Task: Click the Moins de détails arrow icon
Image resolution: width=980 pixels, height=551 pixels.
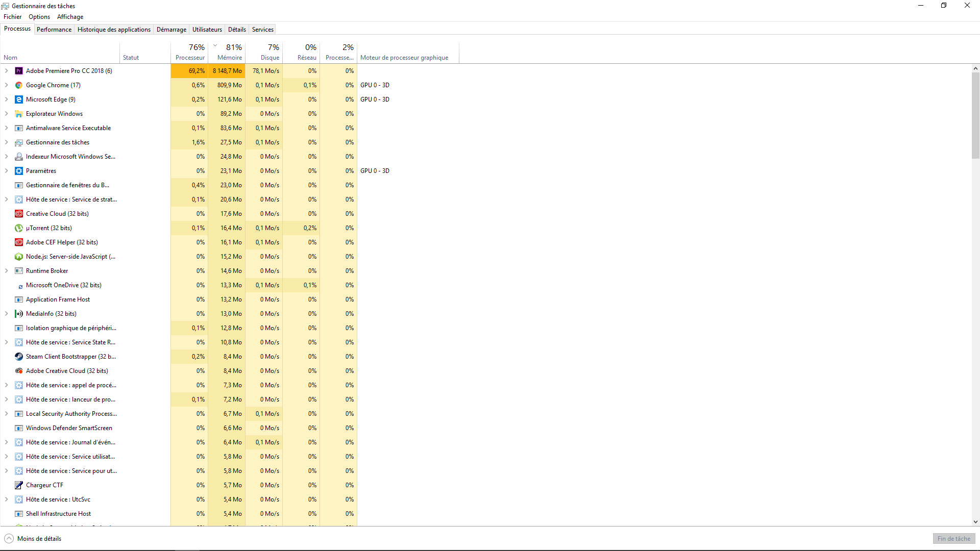Action: coord(9,539)
